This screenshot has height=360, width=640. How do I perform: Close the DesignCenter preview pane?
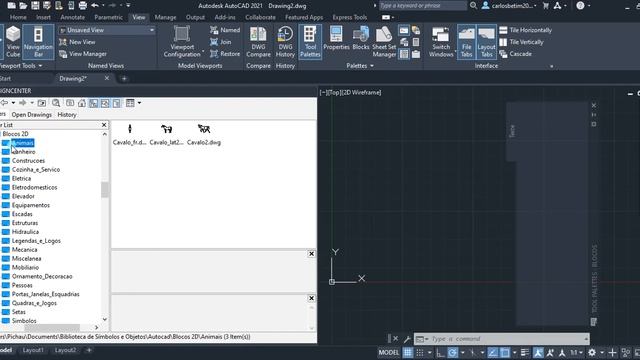(311, 254)
